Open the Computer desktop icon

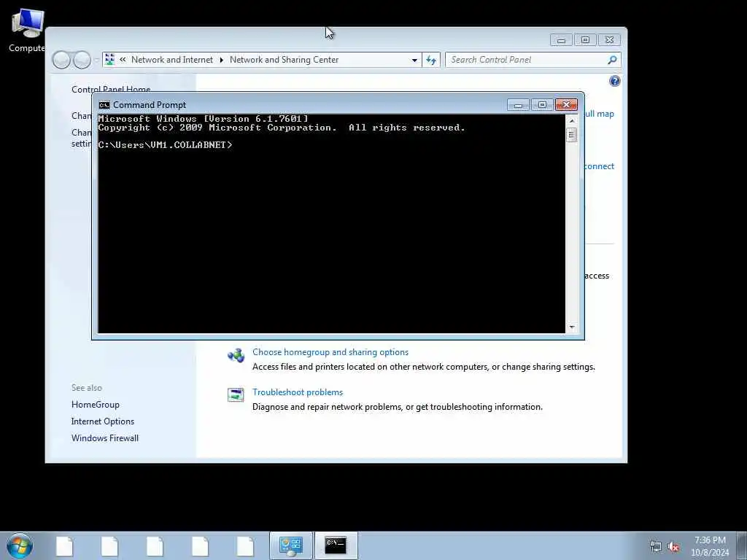point(27,30)
